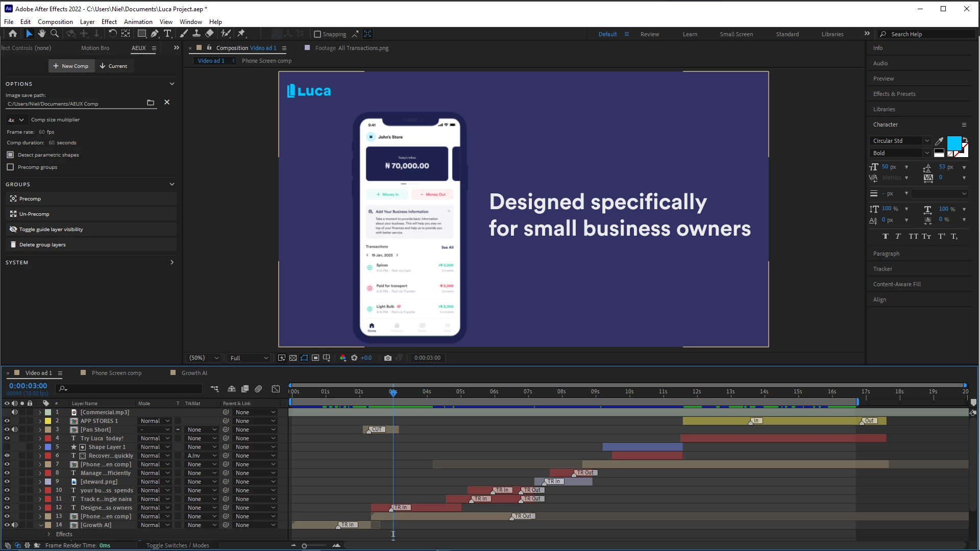This screenshot has width=980, height=551.
Task: Expand the SYSTEM section
Action: click(171, 262)
